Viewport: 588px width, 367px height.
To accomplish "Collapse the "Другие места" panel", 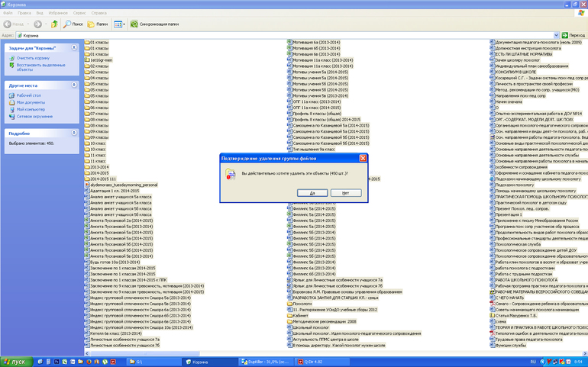I will click(75, 86).
